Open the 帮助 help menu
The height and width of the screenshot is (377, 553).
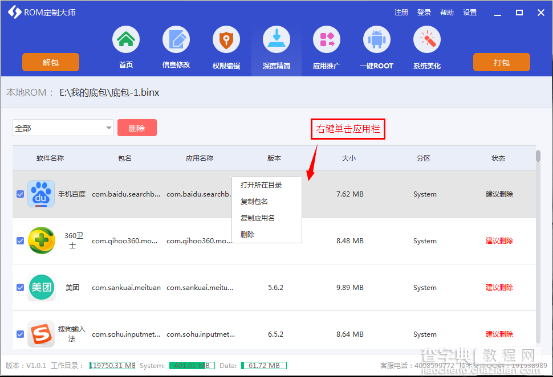click(447, 13)
